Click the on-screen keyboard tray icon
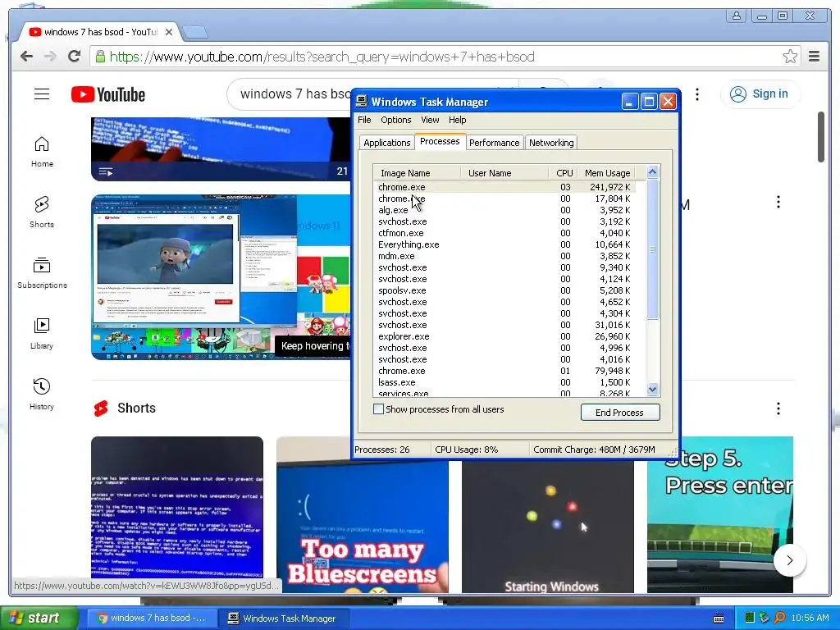The width and height of the screenshot is (840, 630). point(719,619)
